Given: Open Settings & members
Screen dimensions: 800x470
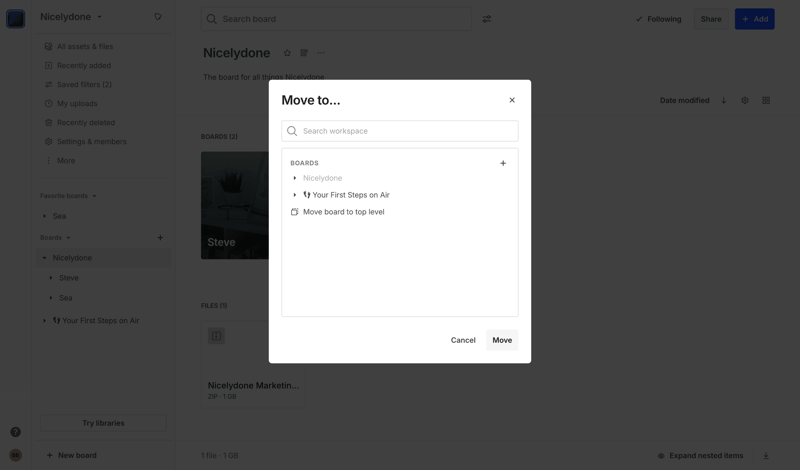Looking at the screenshot, I should click(86, 141).
